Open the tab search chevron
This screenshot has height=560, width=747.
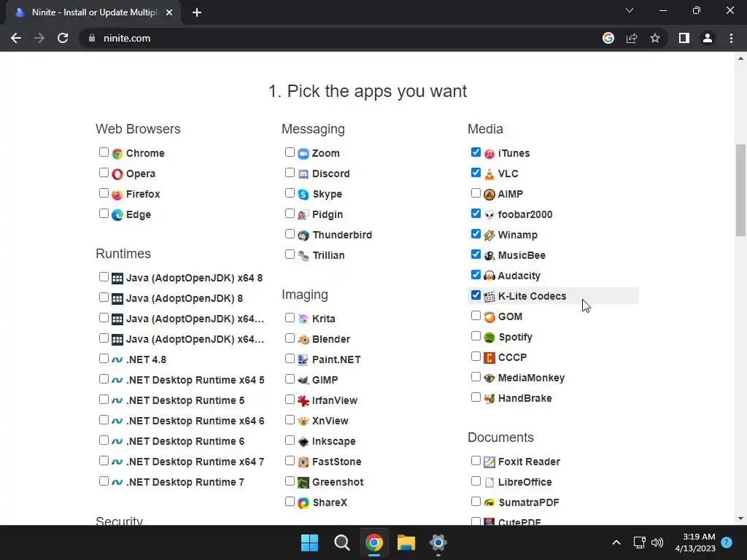[630, 10]
